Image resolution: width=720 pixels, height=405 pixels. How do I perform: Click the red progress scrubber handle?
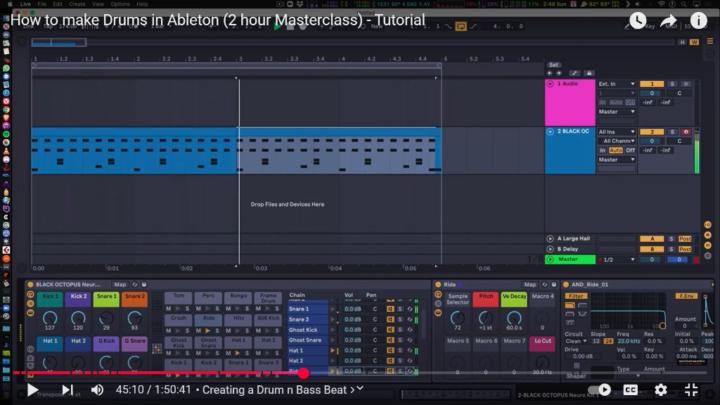pyautogui.click(x=303, y=373)
